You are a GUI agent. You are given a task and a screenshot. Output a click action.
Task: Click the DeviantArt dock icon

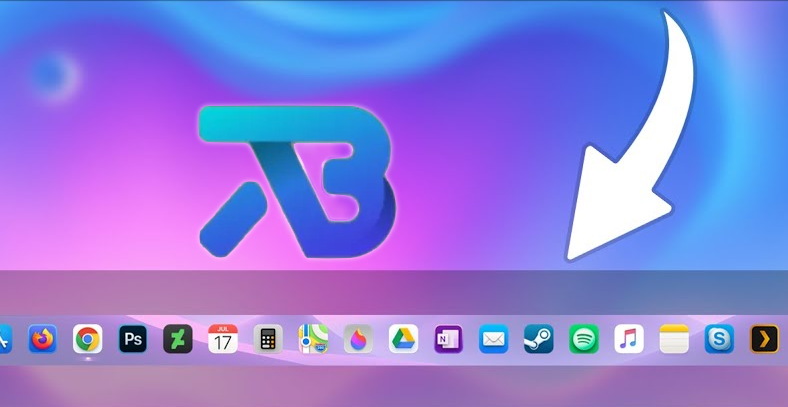pyautogui.click(x=178, y=339)
